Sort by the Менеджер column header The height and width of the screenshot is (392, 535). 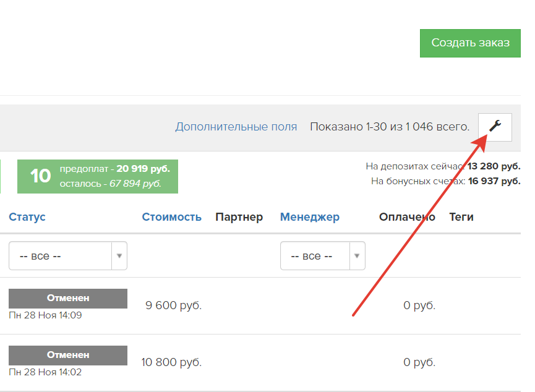pos(310,217)
